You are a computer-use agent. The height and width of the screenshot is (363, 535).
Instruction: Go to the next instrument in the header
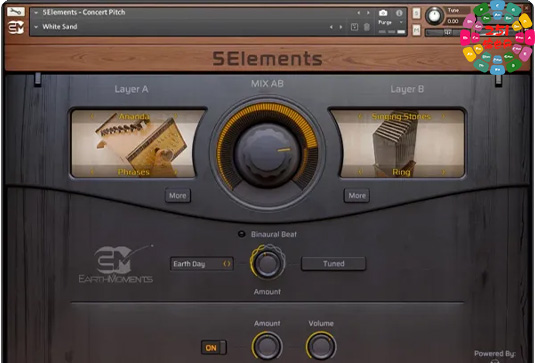[368, 13]
